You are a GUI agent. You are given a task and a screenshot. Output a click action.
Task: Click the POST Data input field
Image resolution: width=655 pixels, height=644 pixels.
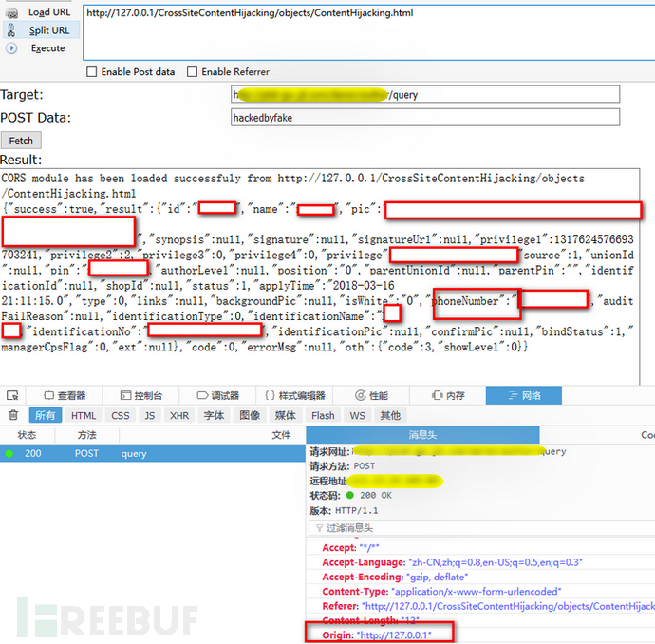[x=425, y=118]
